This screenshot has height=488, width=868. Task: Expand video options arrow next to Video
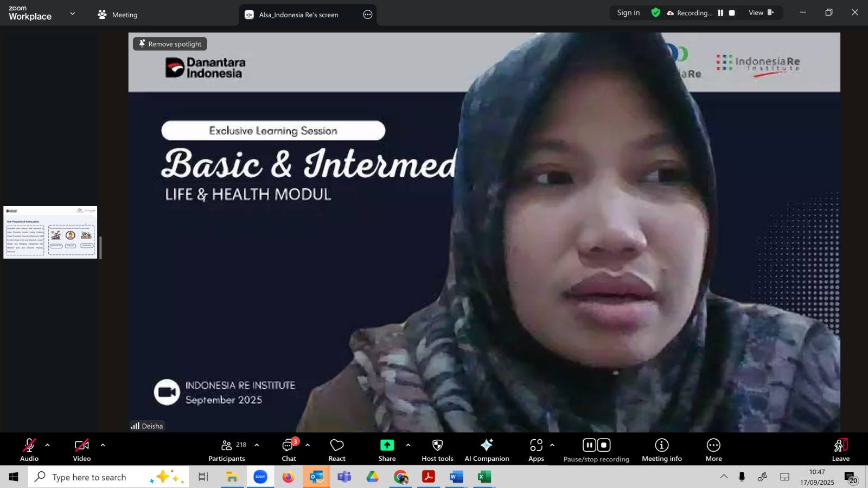(x=103, y=445)
